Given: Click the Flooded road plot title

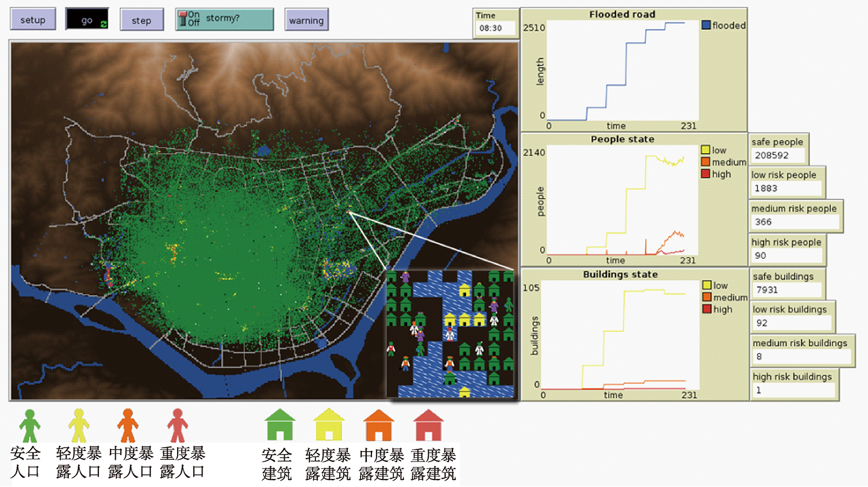Looking at the screenshot, I should 622,14.
